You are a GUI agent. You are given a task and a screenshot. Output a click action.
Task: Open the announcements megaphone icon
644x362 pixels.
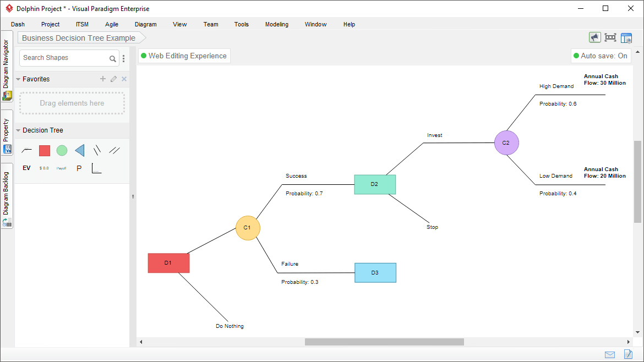tap(595, 37)
